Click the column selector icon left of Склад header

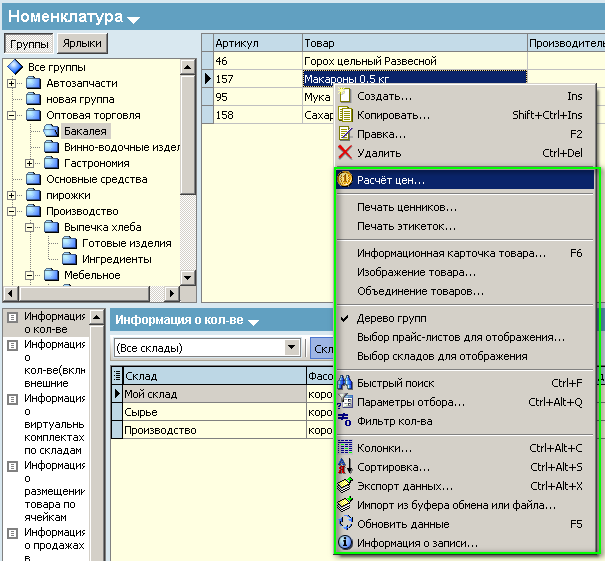tap(117, 375)
